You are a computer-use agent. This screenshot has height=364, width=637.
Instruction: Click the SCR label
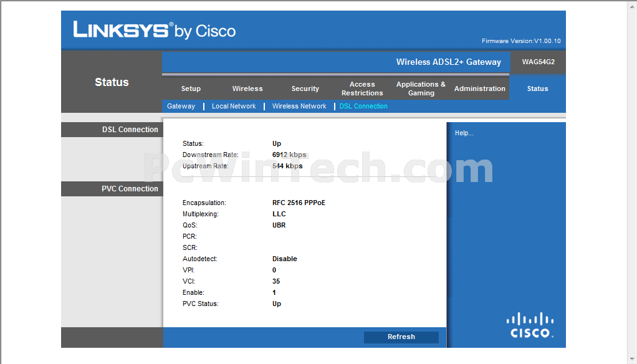click(189, 247)
